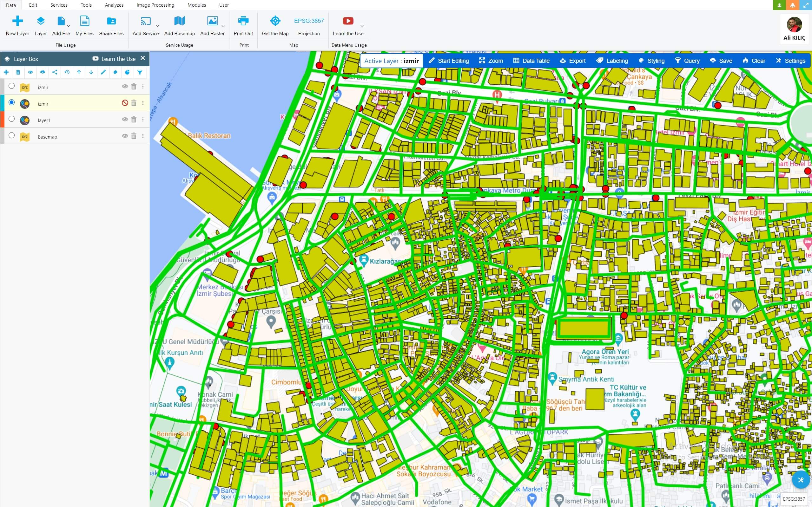Toggle visibility eye of Basemap layer
The width and height of the screenshot is (812, 507).
pyautogui.click(x=125, y=136)
